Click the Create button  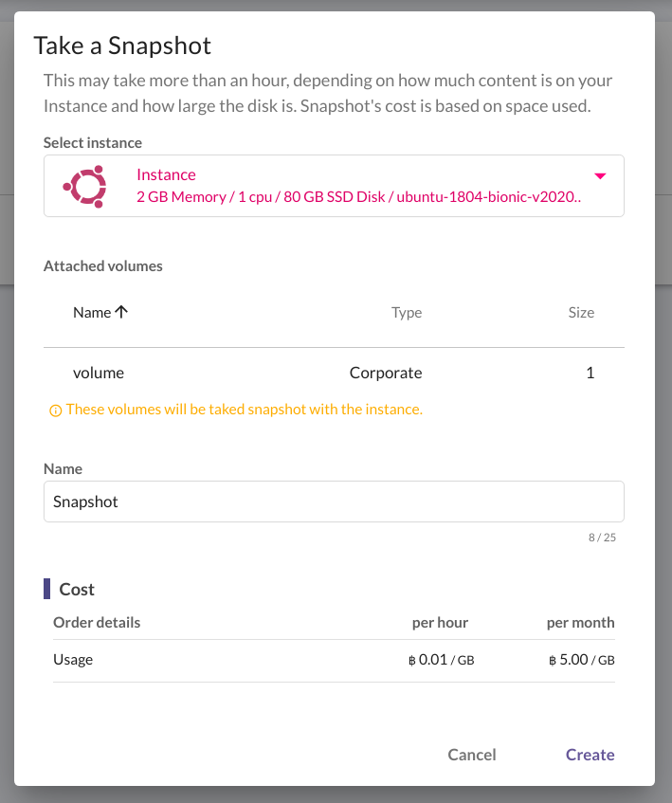pos(590,755)
